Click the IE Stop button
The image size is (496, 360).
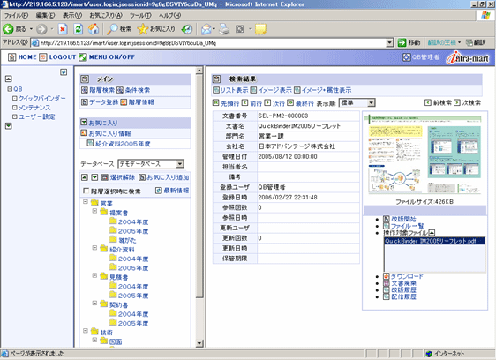62,29
